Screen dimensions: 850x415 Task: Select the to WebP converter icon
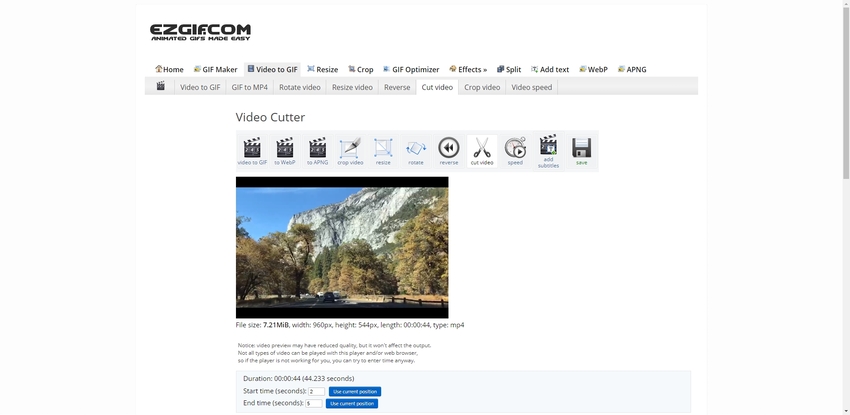[x=285, y=150]
